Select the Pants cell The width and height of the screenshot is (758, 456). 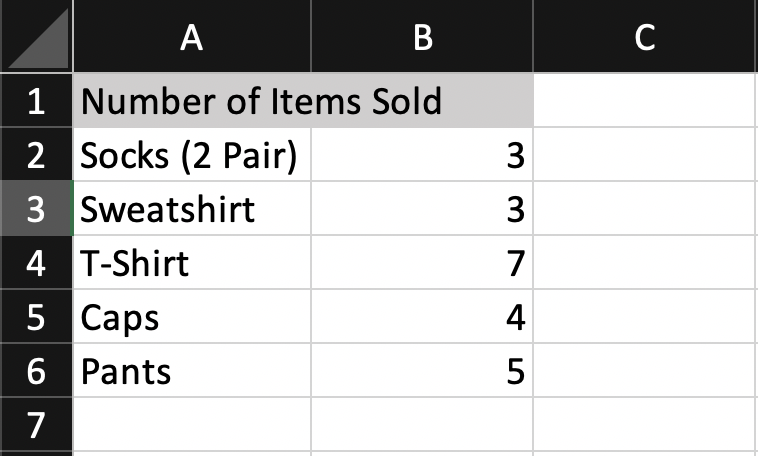(192, 371)
